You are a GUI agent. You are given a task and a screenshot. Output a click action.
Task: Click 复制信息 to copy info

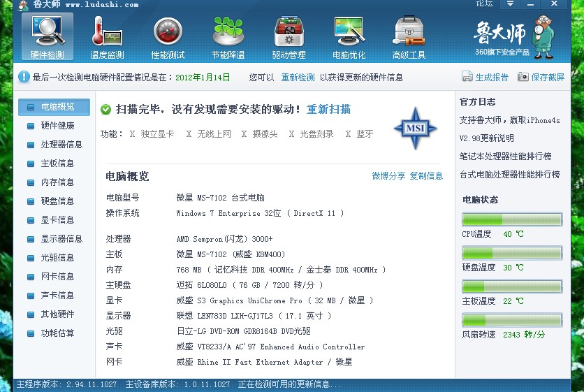(426, 176)
